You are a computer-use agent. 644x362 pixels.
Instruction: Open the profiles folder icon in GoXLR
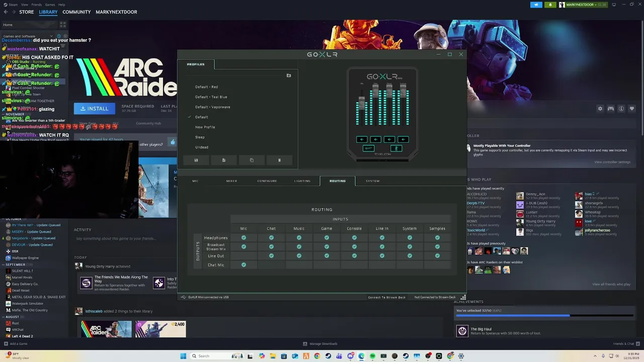click(x=289, y=75)
